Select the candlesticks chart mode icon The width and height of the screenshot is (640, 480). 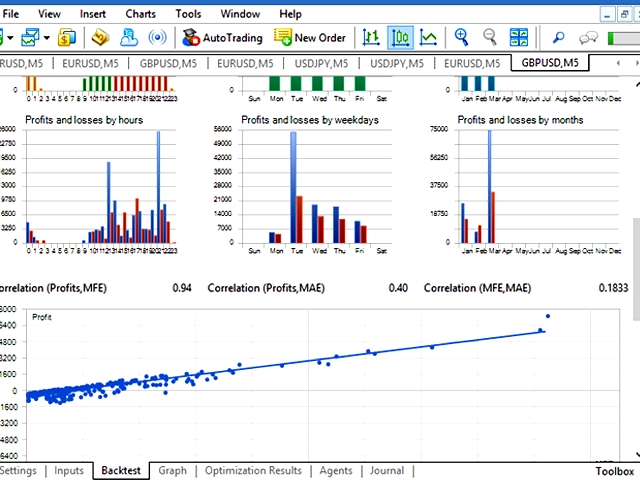coord(400,38)
